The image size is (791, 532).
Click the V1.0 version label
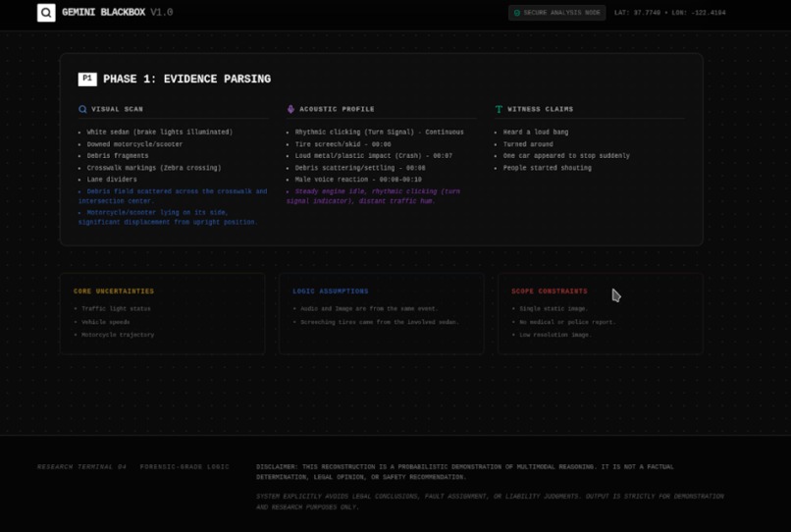point(161,12)
